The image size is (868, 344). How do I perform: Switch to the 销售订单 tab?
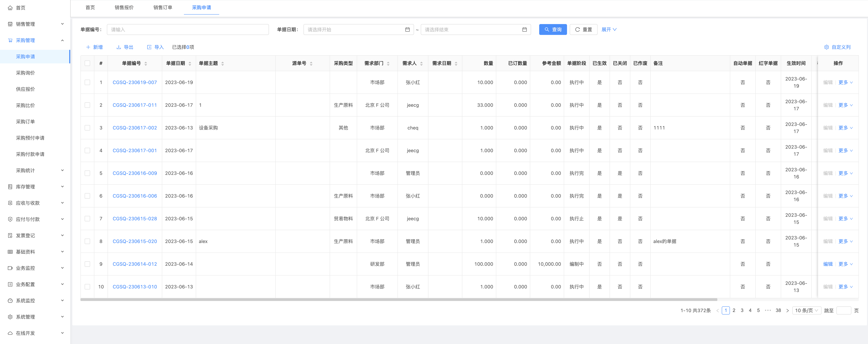click(x=163, y=7)
